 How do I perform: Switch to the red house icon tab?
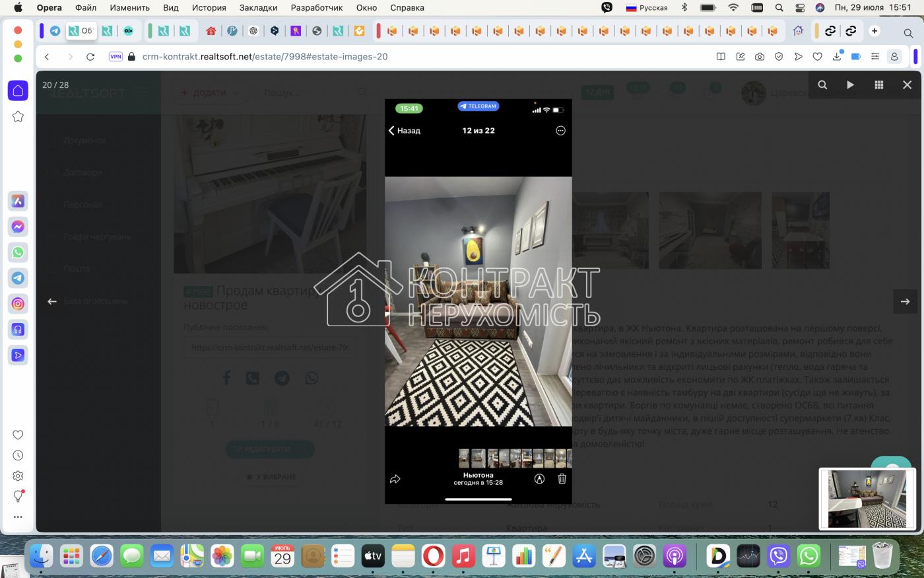pos(211,31)
